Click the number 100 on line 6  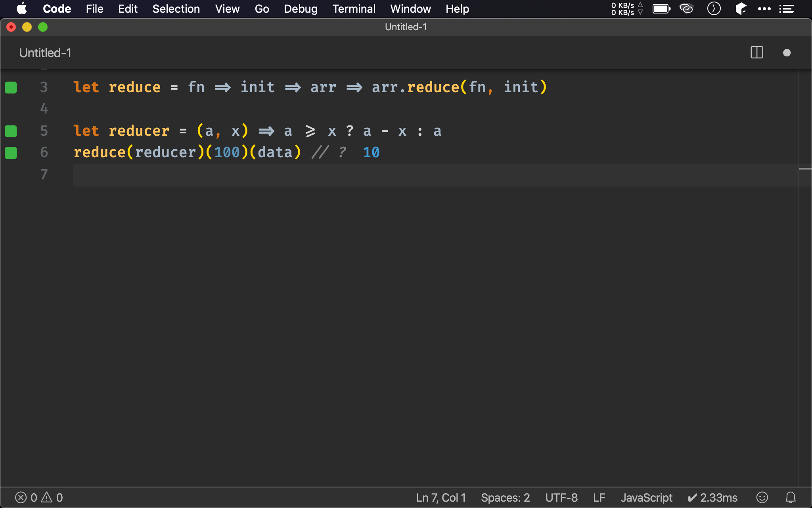click(227, 152)
